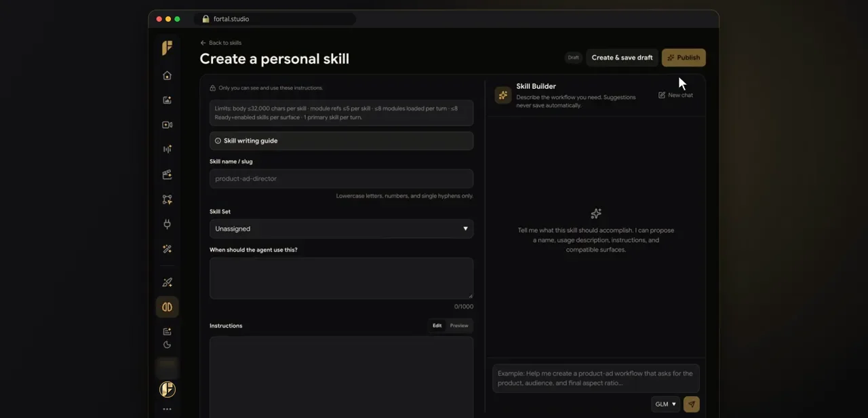Click Create & save draft button
This screenshot has width=868, height=418.
[x=622, y=58]
